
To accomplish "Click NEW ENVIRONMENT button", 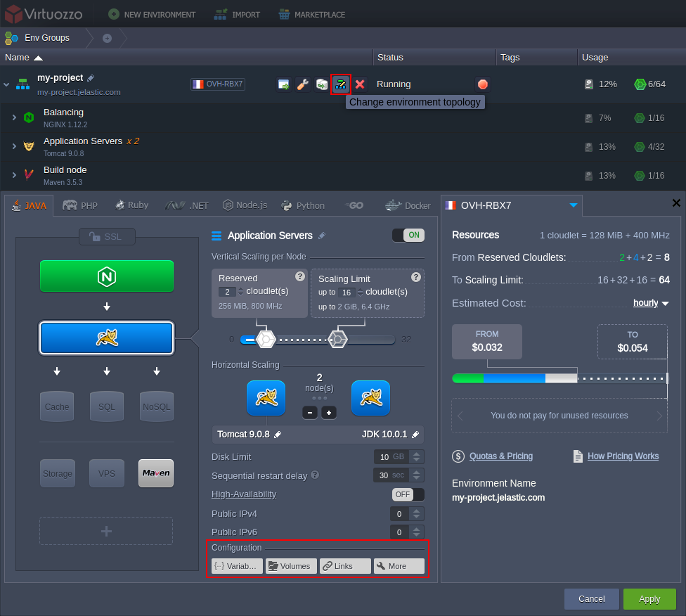I will click(152, 15).
